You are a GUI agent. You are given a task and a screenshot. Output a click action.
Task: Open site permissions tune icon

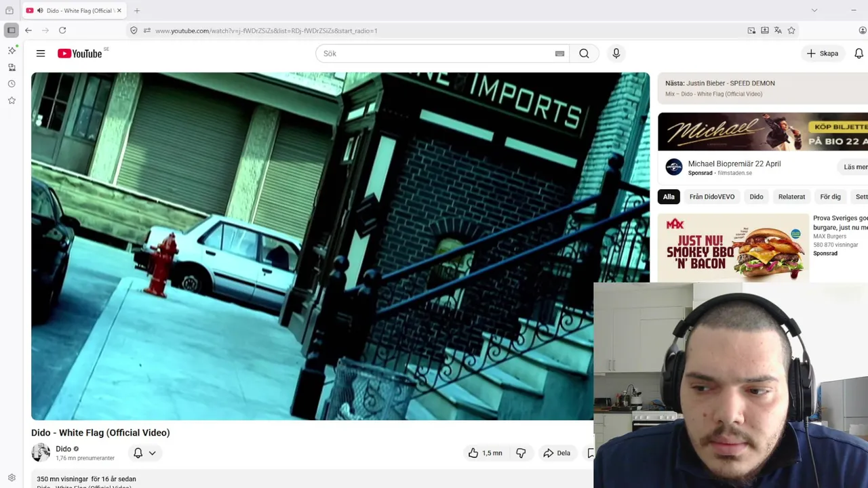tap(146, 30)
